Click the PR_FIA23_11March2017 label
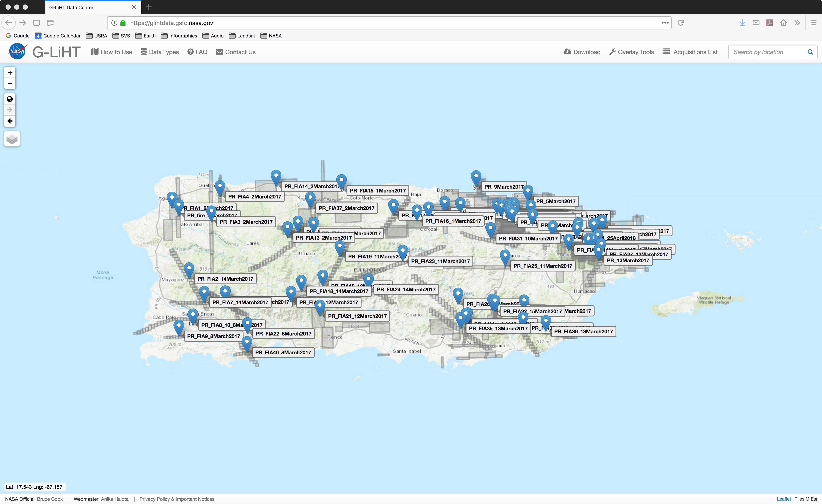822x504 pixels. pos(440,261)
